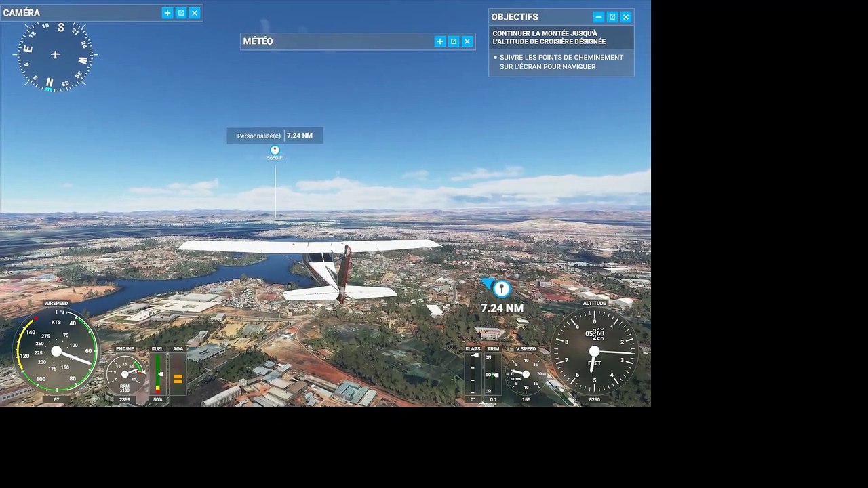The height and width of the screenshot is (488, 868).
Task: Close the Caméra panel
Action: click(x=195, y=13)
